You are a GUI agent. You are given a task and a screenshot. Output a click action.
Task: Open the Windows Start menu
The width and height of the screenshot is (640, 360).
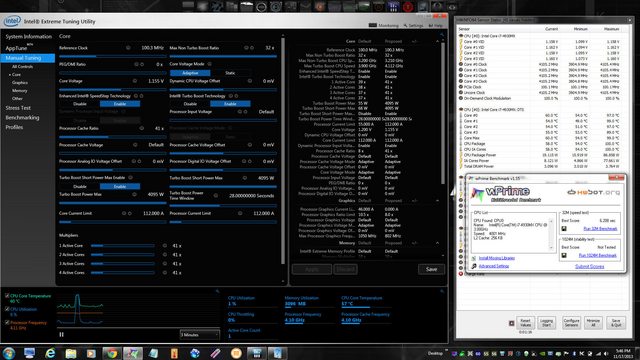8,353
